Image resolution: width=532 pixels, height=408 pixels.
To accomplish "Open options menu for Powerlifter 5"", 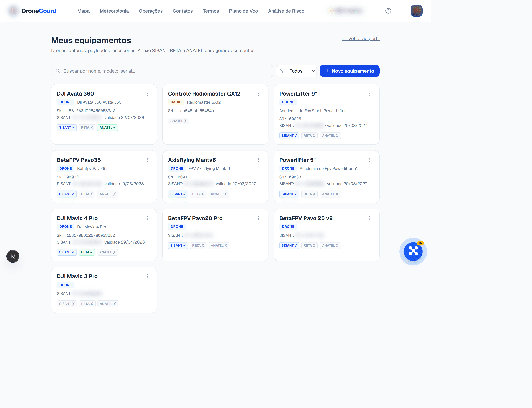I will [370, 160].
